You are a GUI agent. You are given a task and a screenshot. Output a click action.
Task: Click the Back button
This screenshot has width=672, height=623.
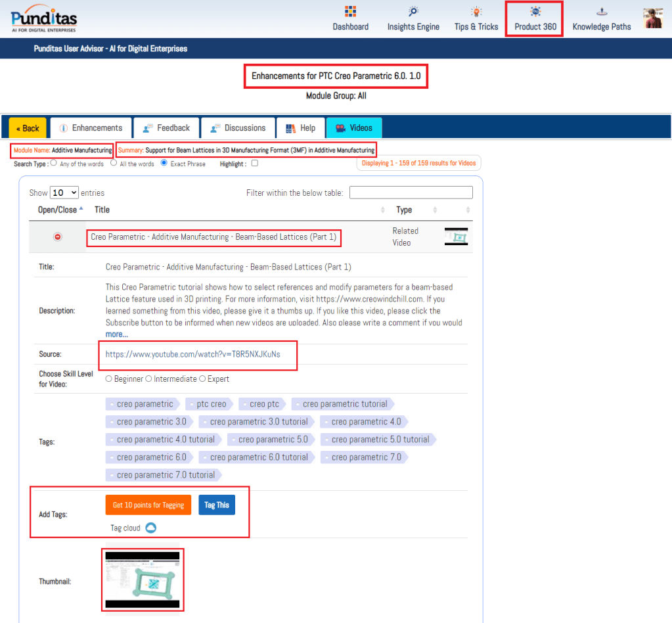click(28, 128)
